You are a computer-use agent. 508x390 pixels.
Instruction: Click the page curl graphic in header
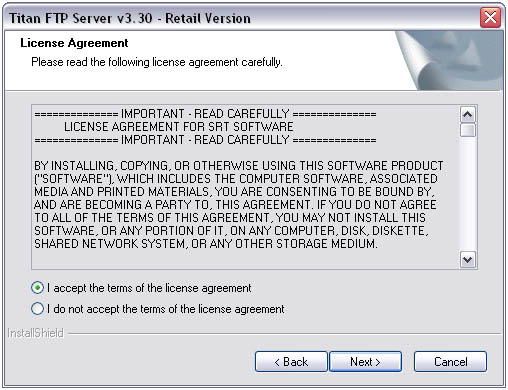pyautogui.click(x=449, y=61)
